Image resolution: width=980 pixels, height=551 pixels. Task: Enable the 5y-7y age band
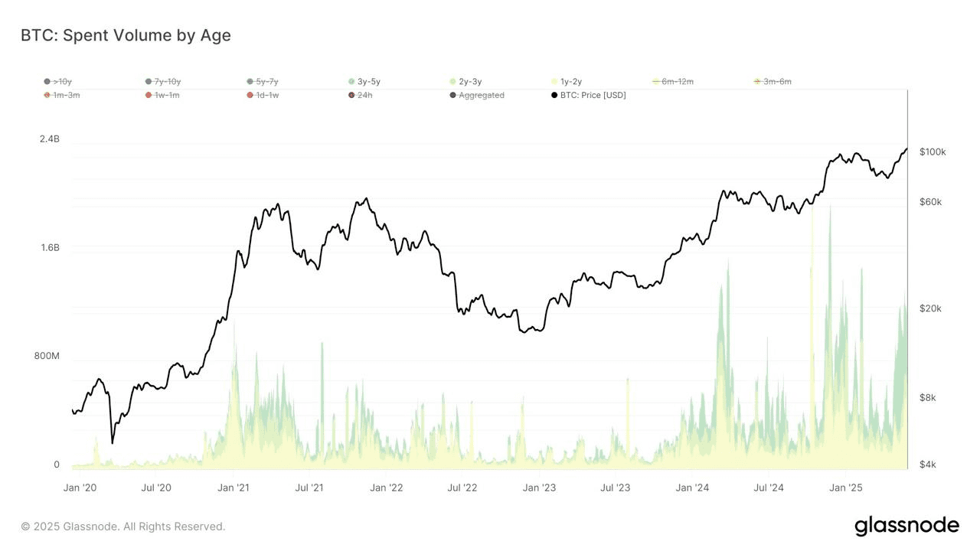click(x=263, y=81)
